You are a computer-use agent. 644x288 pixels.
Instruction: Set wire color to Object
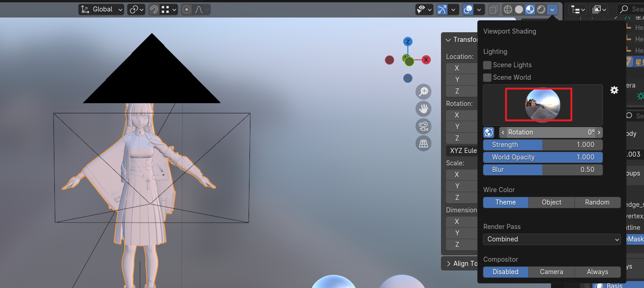551,202
